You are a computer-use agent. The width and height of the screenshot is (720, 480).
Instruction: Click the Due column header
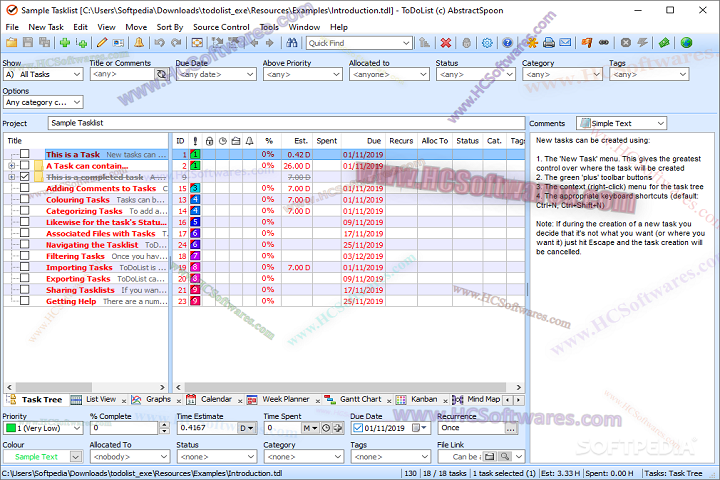[363, 141]
